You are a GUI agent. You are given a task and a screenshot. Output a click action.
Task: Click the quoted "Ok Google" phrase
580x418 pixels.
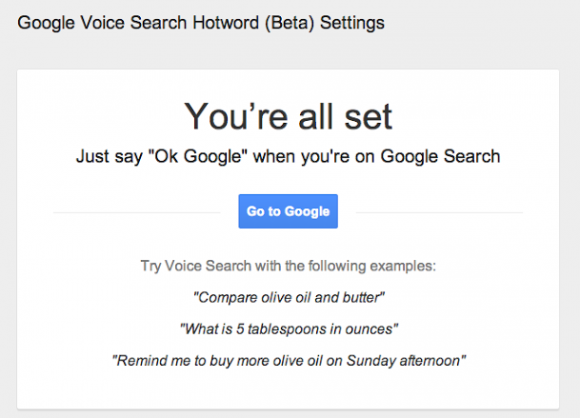point(198,156)
